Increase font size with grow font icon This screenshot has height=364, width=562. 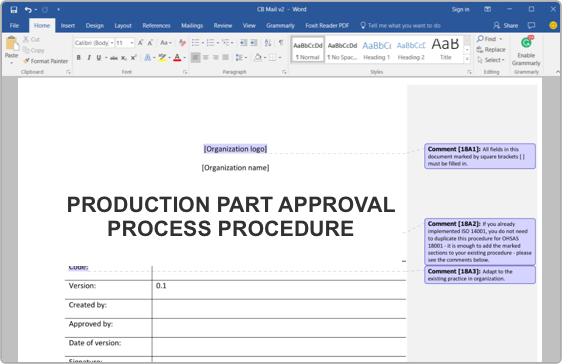[x=140, y=43]
